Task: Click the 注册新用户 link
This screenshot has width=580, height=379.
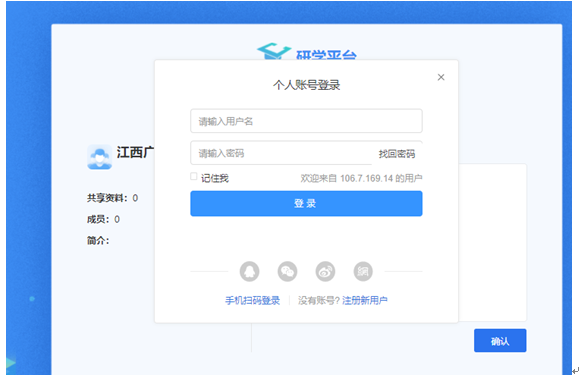Action: pyautogui.click(x=365, y=301)
